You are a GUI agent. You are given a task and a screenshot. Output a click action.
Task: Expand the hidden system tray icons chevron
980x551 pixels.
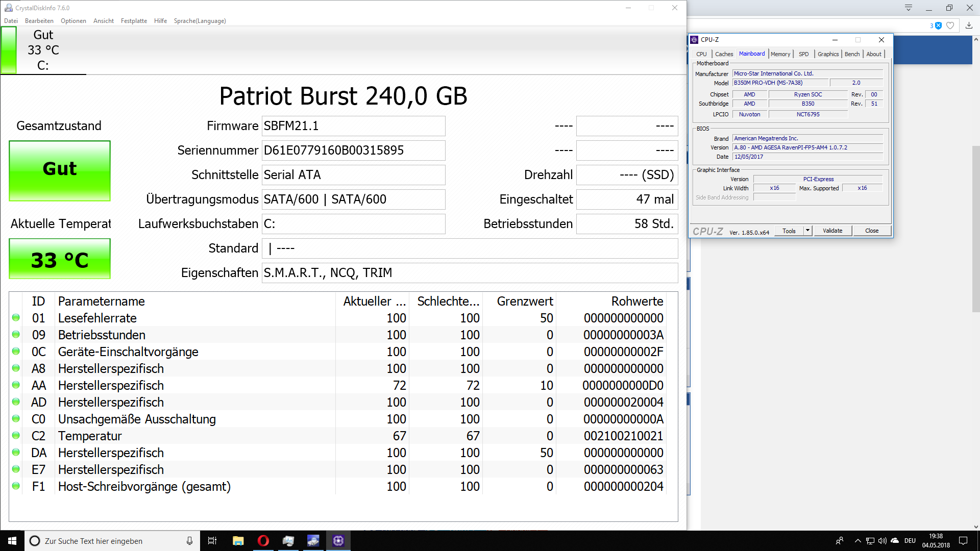[x=857, y=541]
